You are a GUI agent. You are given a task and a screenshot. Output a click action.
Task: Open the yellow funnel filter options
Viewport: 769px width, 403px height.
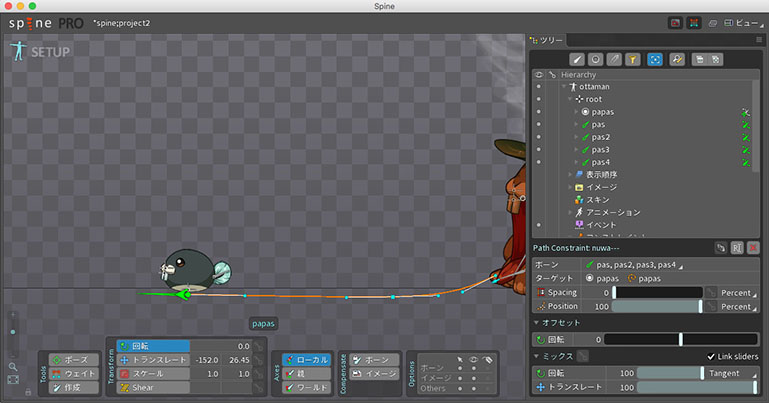(633, 60)
